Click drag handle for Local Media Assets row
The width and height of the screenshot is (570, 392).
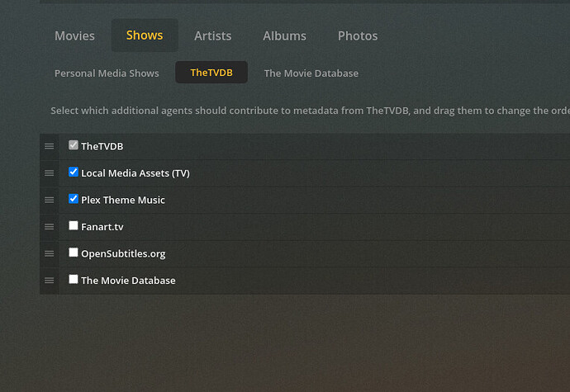pyautogui.click(x=49, y=173)
